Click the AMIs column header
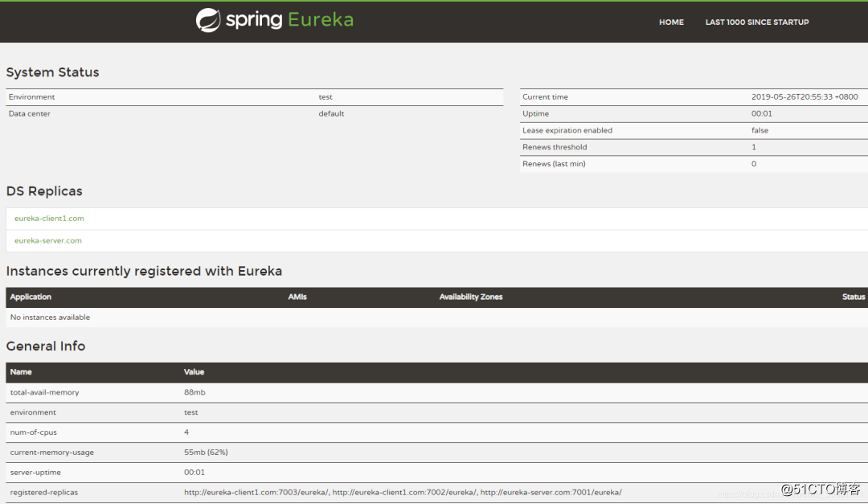Image resolution: width=868 pixels, height=504 pixels. 297,297
